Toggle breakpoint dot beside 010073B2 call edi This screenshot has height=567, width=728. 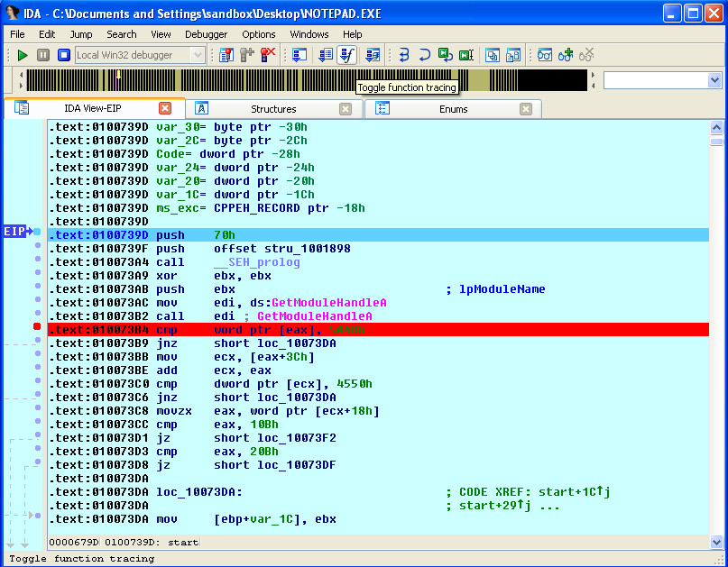click(38, 313)
